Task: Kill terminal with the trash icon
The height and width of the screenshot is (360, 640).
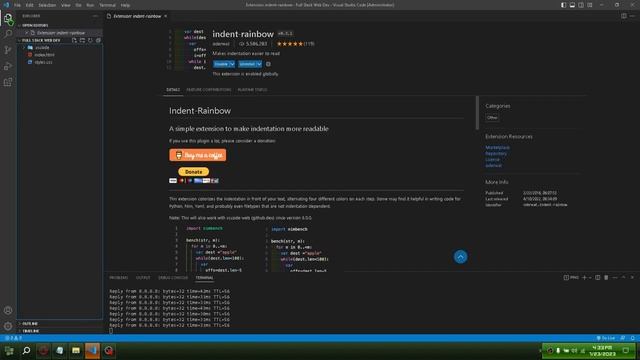Action: tap(606, 278)
